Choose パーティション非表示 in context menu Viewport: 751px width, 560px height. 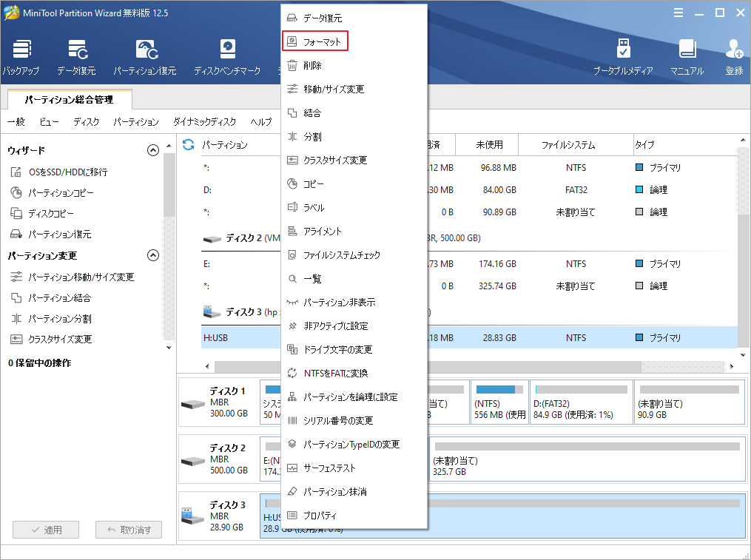tap(354, 303)
